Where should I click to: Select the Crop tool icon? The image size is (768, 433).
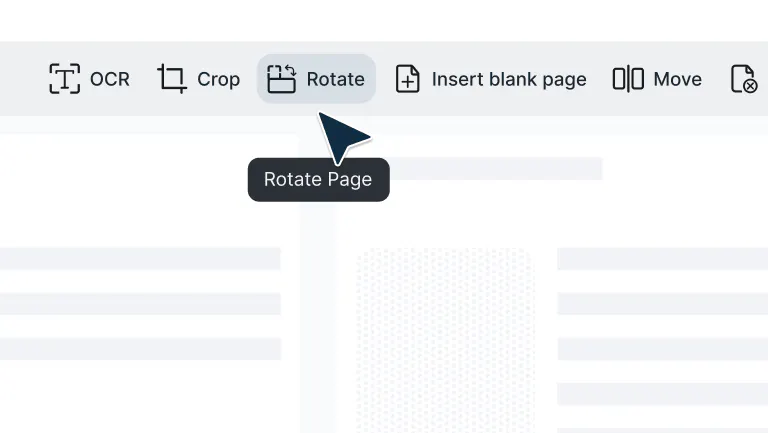tap(172, 79)
